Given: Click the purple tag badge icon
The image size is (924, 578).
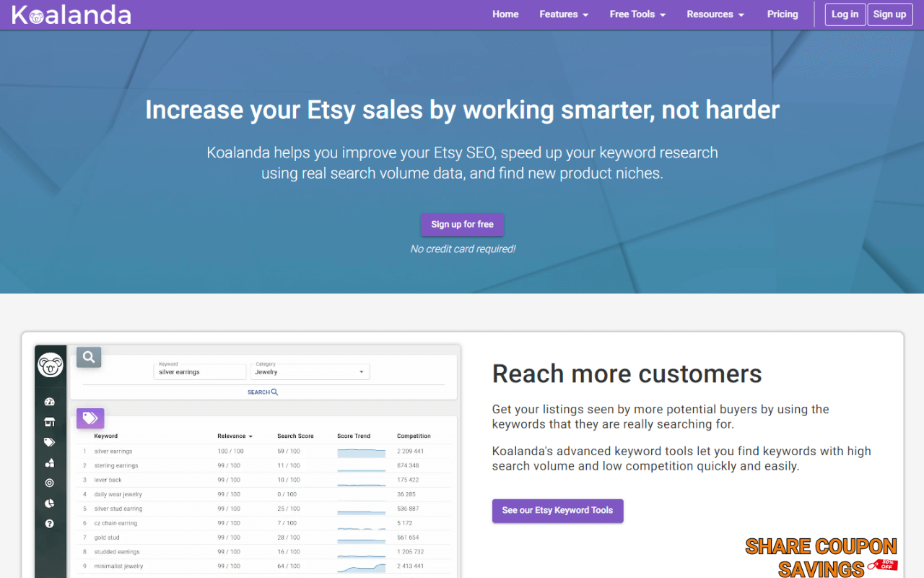Looking at the screenshot, I should pyautogui.click(x=90, y=418).
